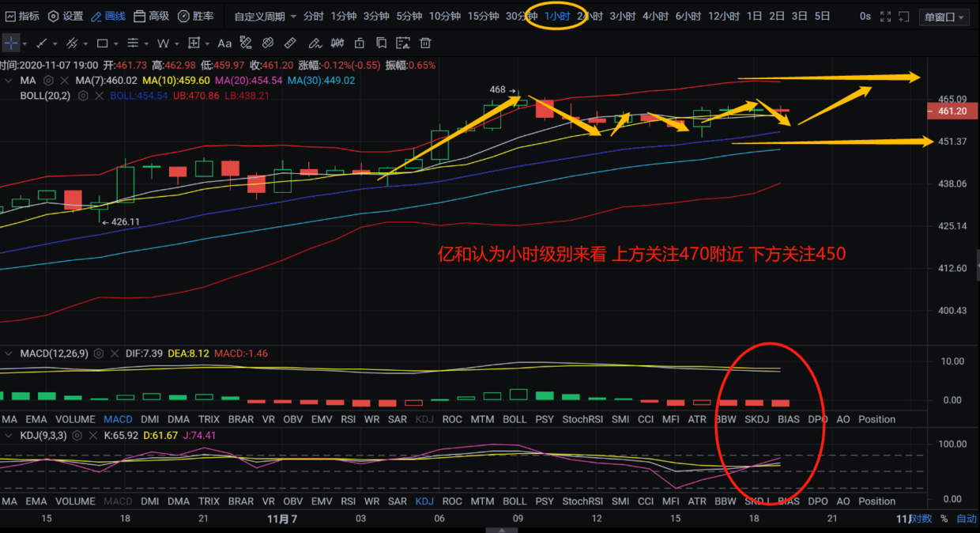Collapse the MA indicator legend chevron
The width and height of the screenshot is (980, 533).
pos(9,81)
